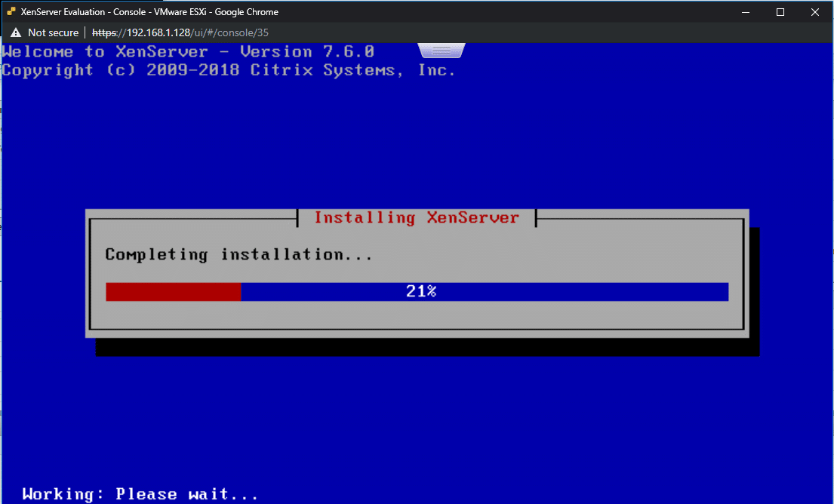Image resolution: width=834 pixels, height=504 pixels.
Task: Click the 'Not secure' label in address bar
Action: pos(53,32)
